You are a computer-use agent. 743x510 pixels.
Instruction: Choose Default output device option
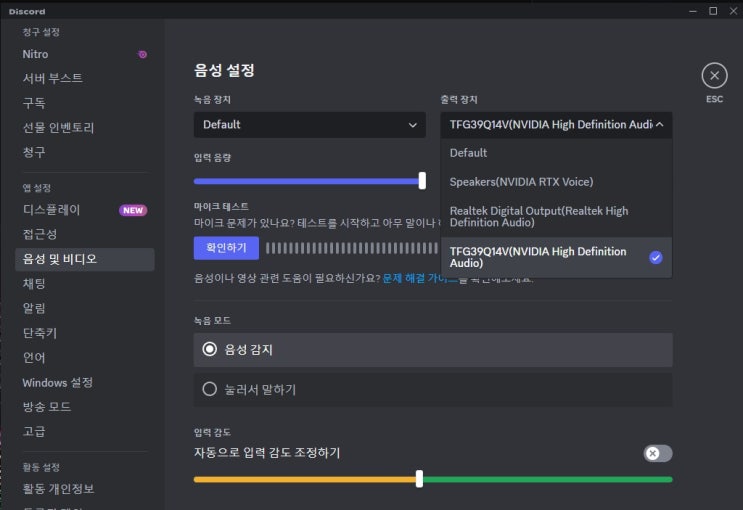[556, 153]
